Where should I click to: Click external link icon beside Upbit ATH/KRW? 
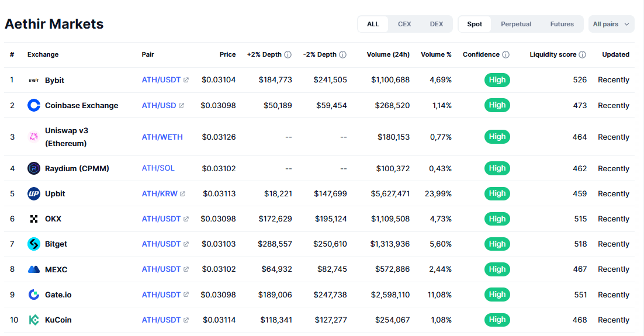[183, 194]
